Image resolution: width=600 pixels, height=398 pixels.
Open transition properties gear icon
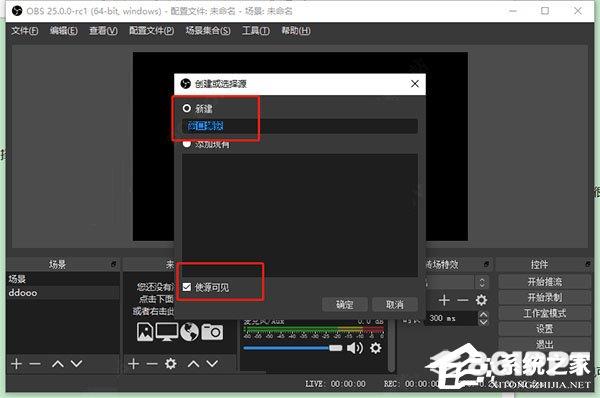pyautogui.click(x=481, y=300)
